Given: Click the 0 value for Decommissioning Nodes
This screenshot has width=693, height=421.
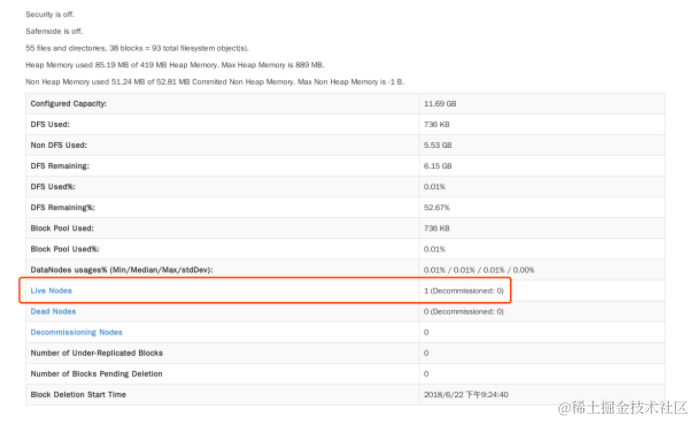Looking at the screenshot, I should coord(426,332).
